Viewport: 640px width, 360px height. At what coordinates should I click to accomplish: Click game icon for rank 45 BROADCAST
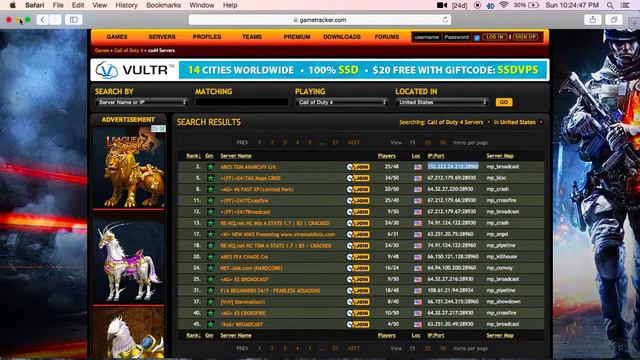(211, 324)
